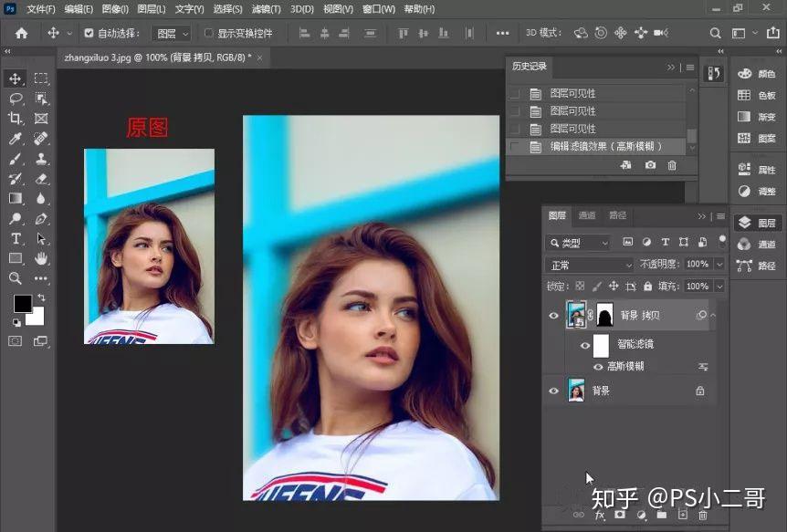Viewport: 787px width, 532px height.
Task: Enable 显示变换控件 checkbox
Action: tap(209, 33)
